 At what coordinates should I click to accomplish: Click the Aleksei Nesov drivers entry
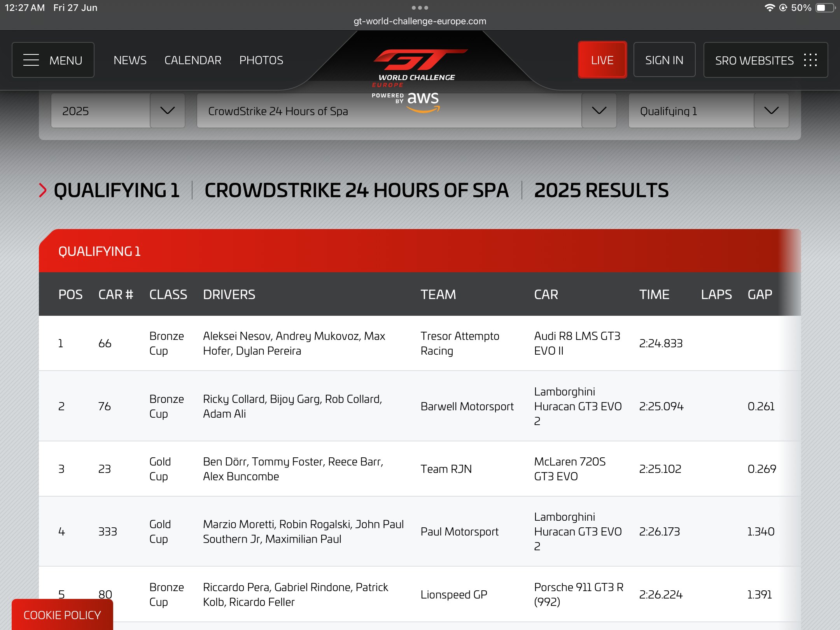(294, 343)
